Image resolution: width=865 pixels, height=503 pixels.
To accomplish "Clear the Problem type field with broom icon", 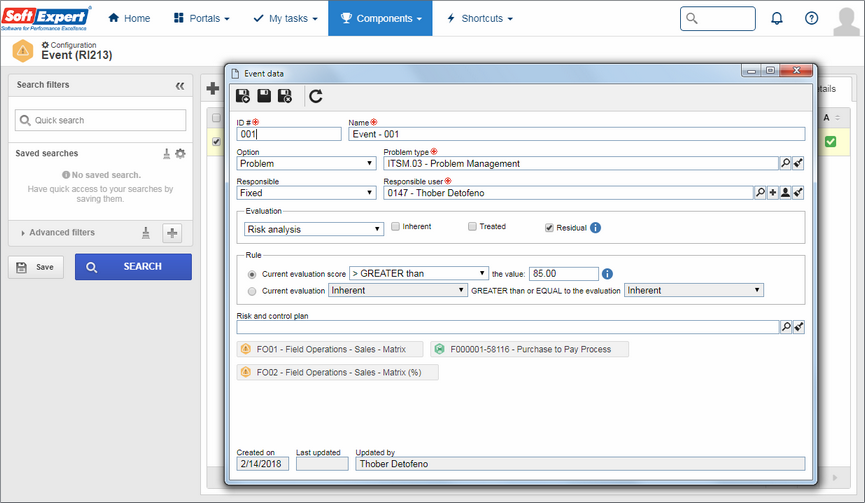I will pyautogui.click(x=798, y=163).
